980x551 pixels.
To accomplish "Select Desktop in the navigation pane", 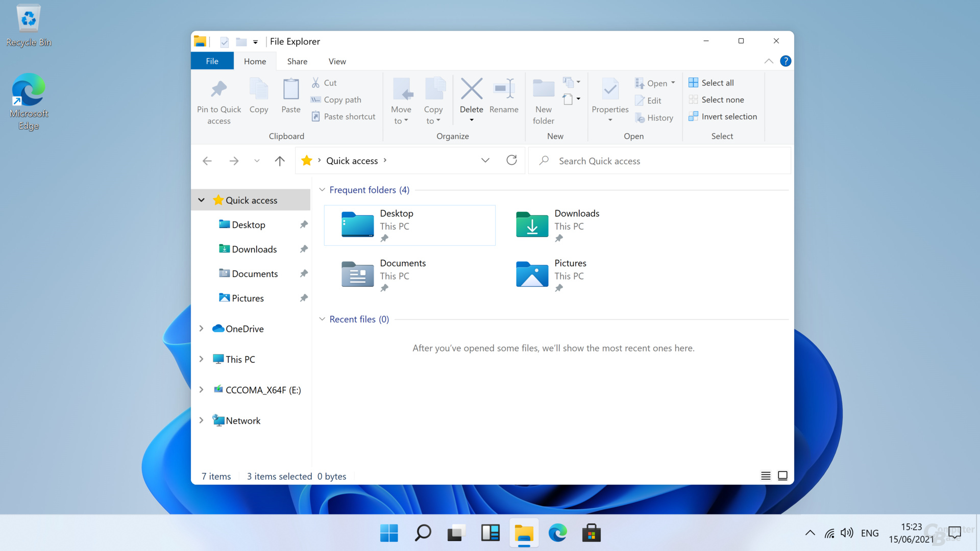I will [x=248, y=224].
